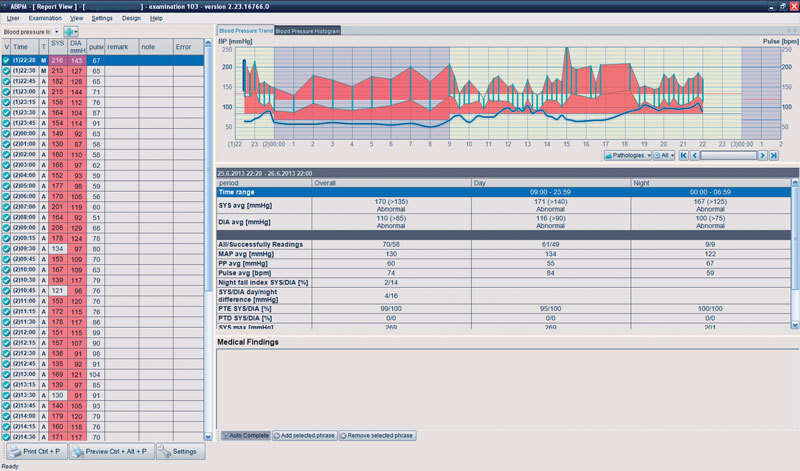Open Preview Ctrl + Alt + P
This screenshot has height=471, width=800.
(111, 452)
